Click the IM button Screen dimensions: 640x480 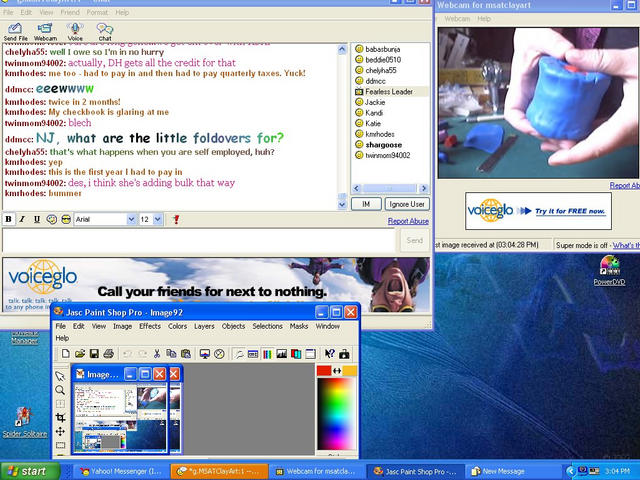pos(366,204)
